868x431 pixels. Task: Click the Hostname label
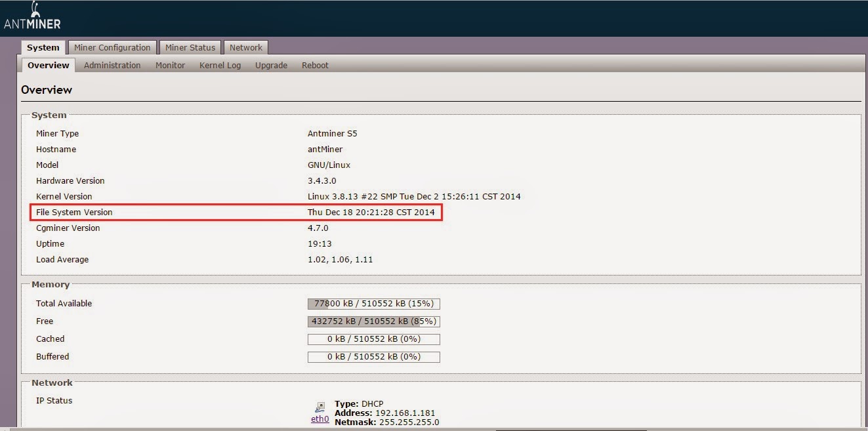click(x=56, y=149)
